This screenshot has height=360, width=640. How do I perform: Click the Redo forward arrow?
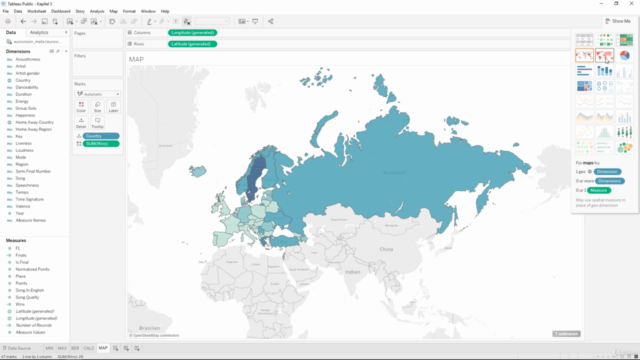[34, 21]
